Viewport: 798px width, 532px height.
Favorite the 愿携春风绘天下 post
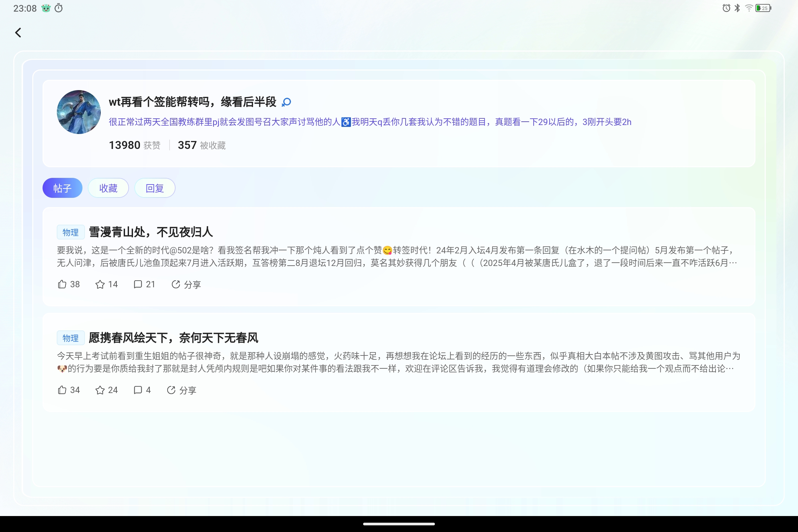pos(100,390)
